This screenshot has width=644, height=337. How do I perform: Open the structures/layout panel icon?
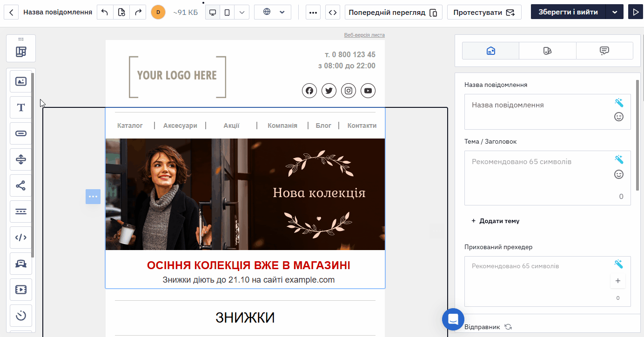[21, 52]
